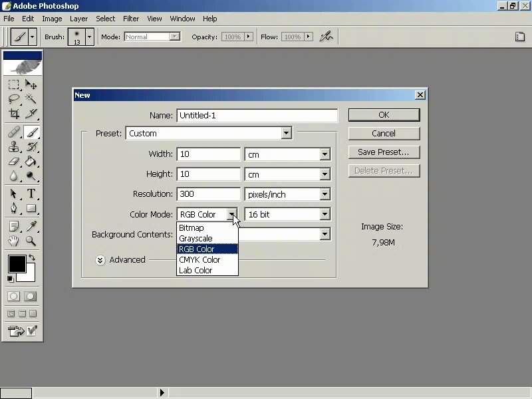Choose CMYK Color from the list
Viewport: 532px width, 399px height.
click(x=207, y=259)
